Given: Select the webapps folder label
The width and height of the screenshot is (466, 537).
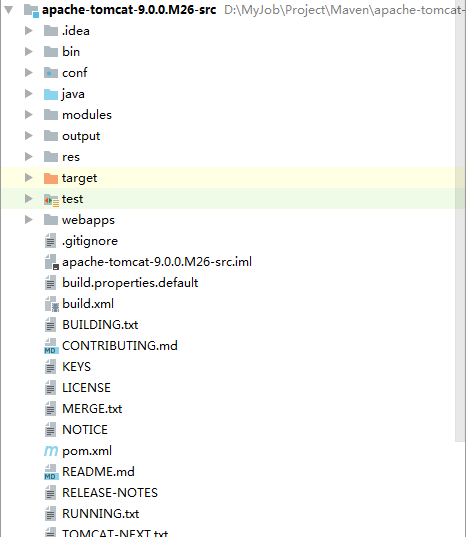Looking at the screenshot, I should pos(88,220).
